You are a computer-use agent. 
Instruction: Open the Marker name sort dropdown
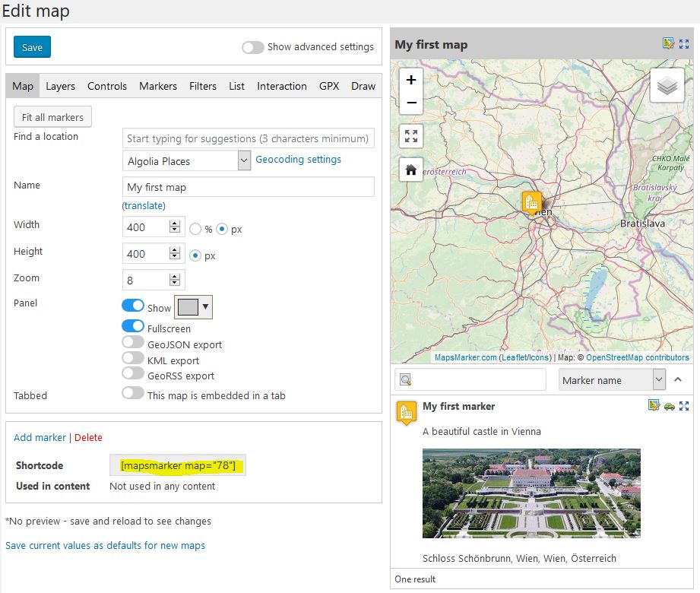(x=612, y=380)
